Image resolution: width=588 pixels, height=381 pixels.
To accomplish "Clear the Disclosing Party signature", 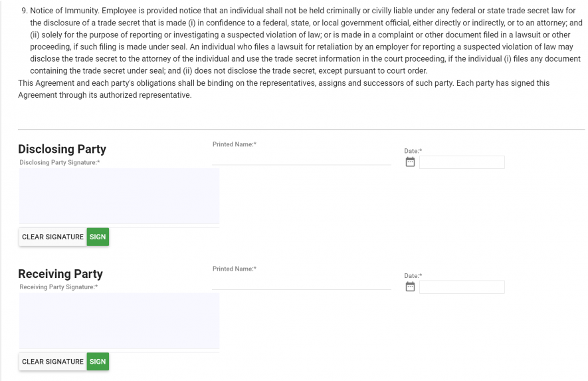I will pyautogui.click(x=53, y=237).
